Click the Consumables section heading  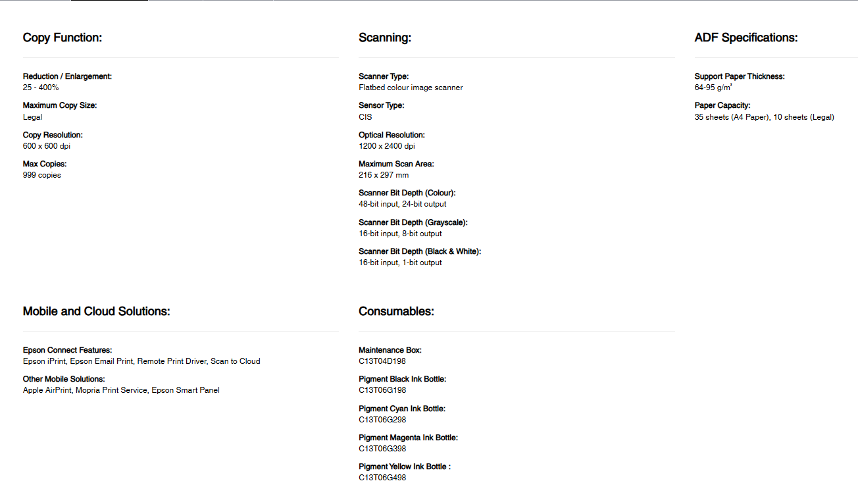(x=396, y=311)
